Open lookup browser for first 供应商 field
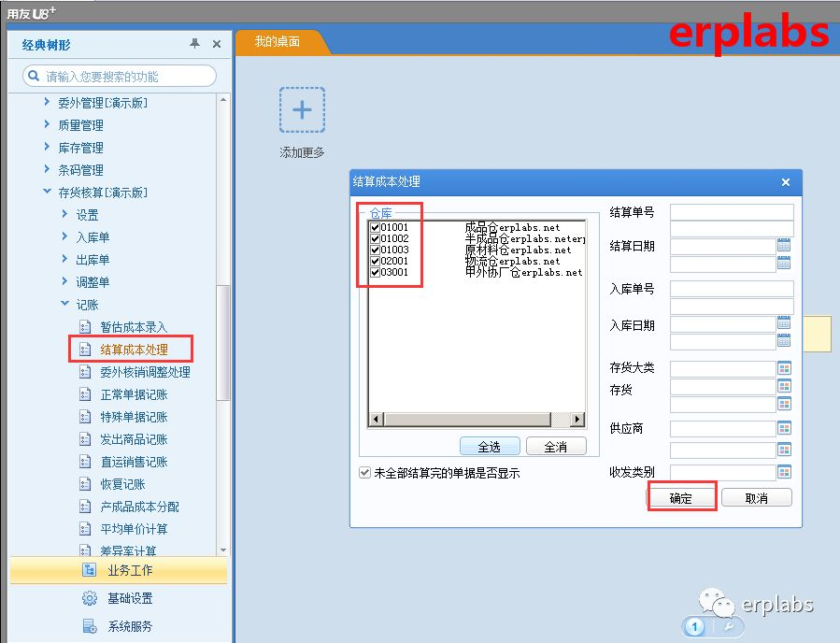The height and width of the screenshot is (643, 840). coord(784,428)
